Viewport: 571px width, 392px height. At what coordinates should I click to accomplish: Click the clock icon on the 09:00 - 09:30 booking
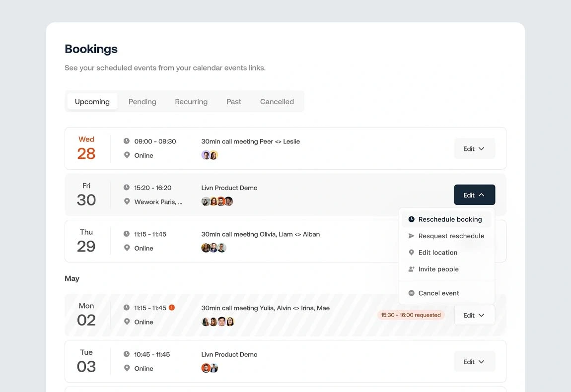pyautogui.click(x=128, y=141)
